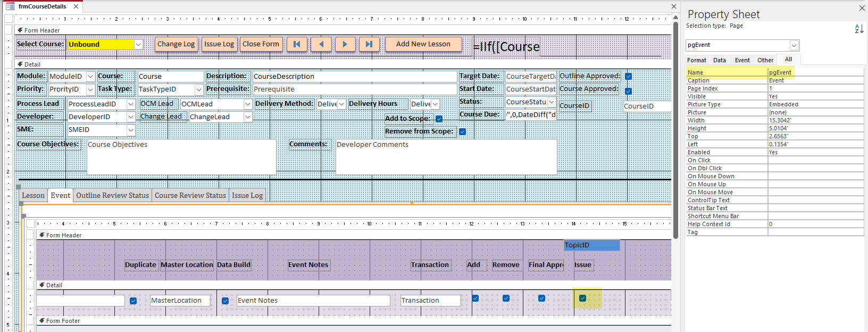Select the Final Appr checkbox in subform
The width and height of the screenshot is (868, 332).
[541, 298]
